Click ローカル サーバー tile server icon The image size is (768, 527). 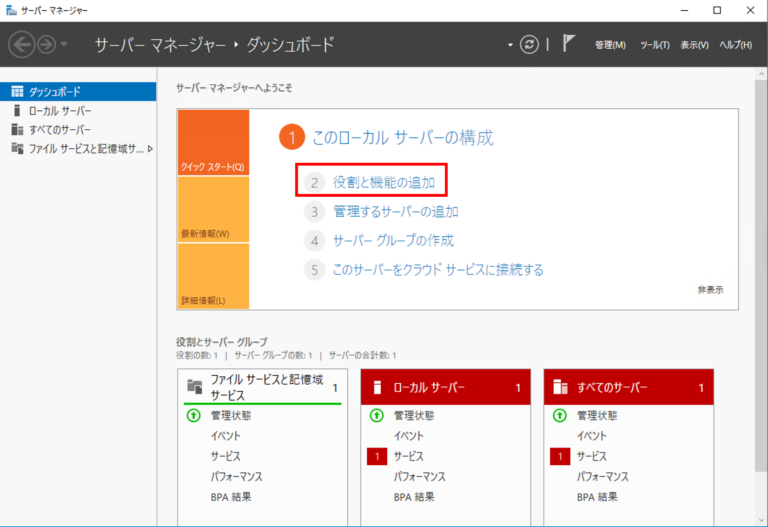(x=377, y=387)
